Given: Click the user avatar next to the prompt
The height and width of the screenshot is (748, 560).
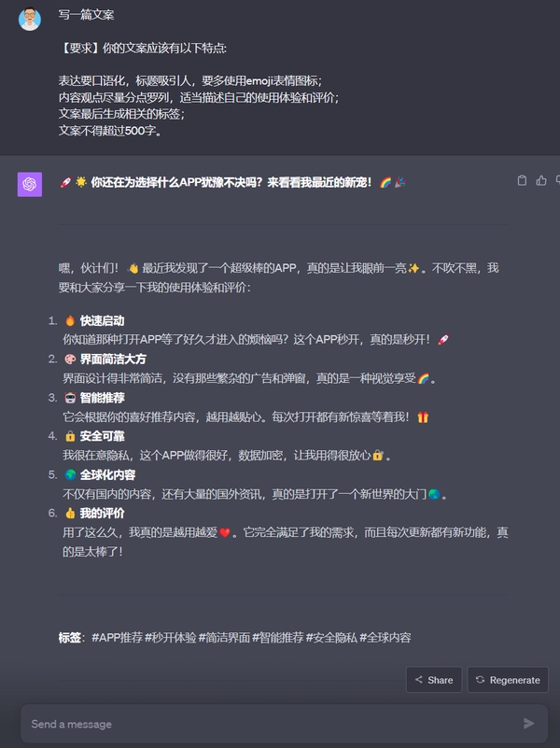Looking at the screenshot, I should (30, 19).
